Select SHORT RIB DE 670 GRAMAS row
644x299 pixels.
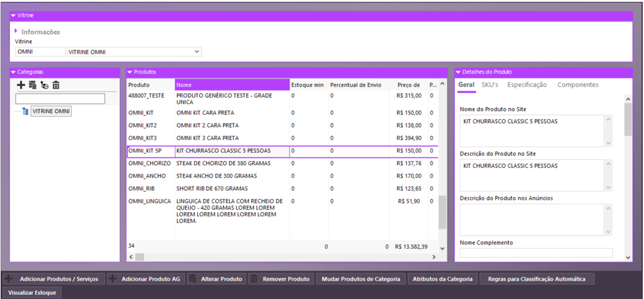tap(282, 189)
